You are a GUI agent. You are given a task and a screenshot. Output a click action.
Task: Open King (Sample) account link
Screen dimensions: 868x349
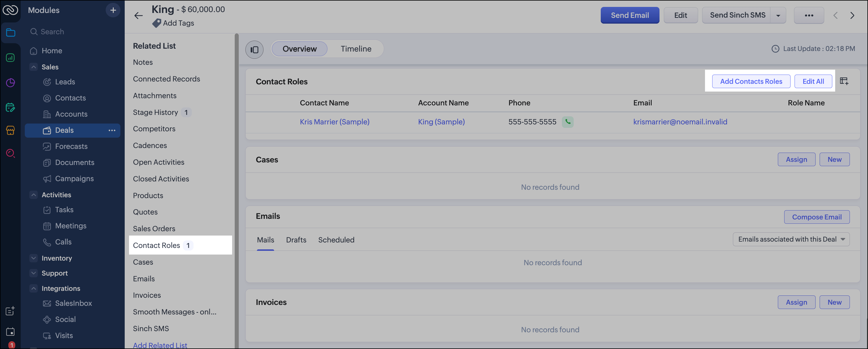click(x=441, y=122)
